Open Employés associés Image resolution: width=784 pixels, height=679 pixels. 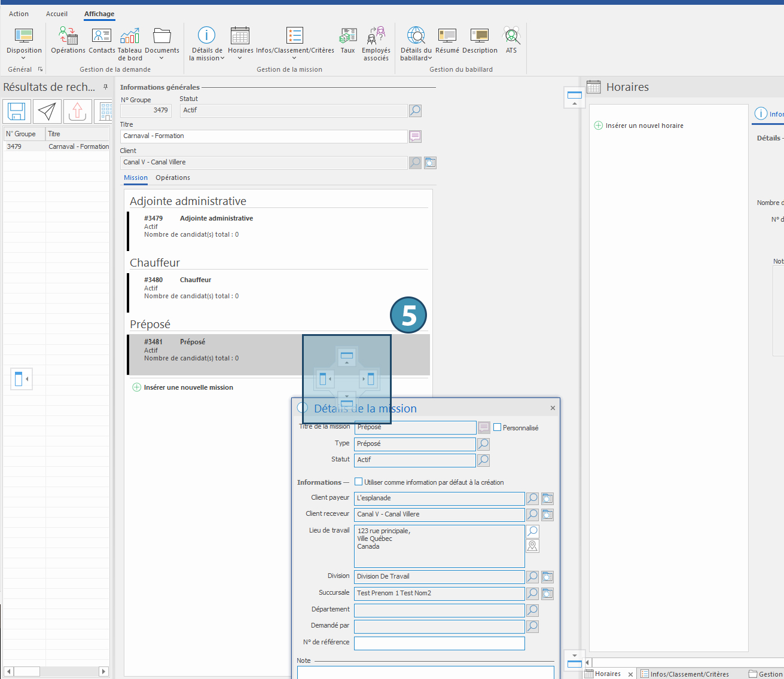[376, 44]
